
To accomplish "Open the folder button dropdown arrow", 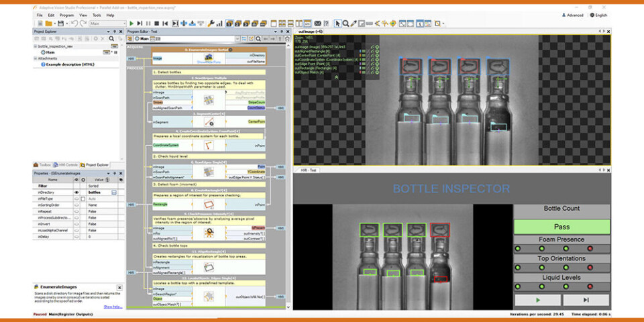I will coord(55,24).
